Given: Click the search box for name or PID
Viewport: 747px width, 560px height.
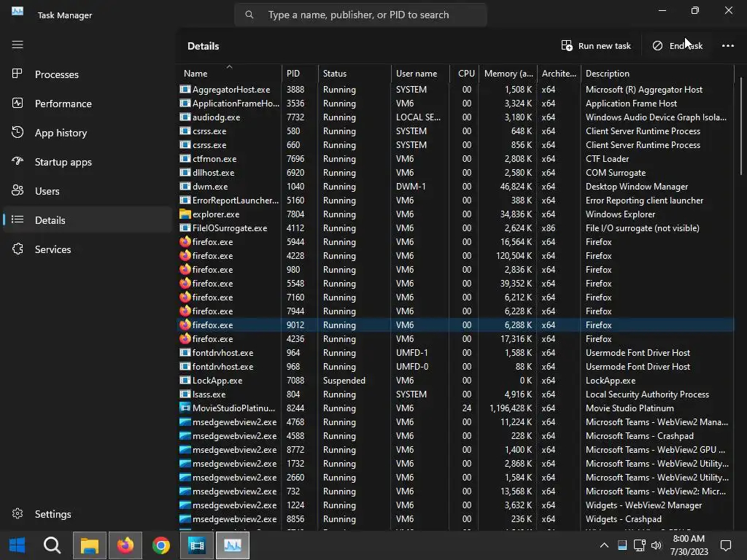Looking at the screenshot, I should point(360,15).
